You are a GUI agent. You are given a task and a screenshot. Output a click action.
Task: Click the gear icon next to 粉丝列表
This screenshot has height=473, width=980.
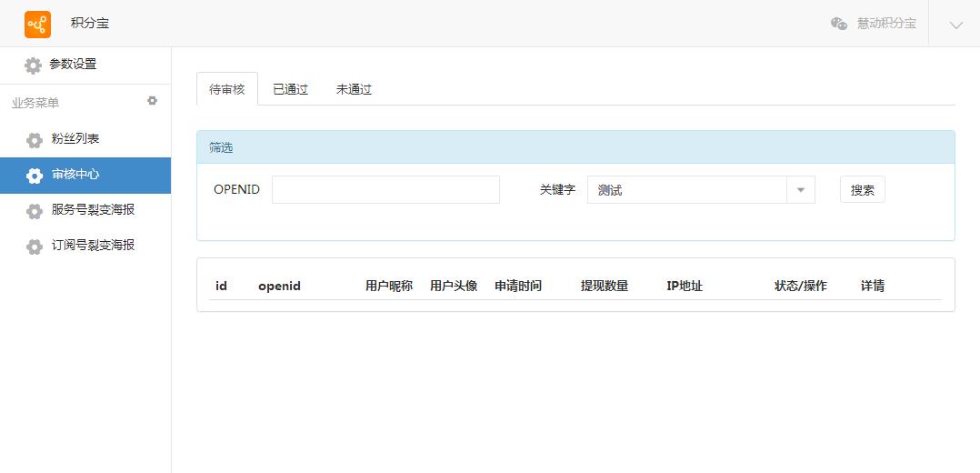coord(35,140)
